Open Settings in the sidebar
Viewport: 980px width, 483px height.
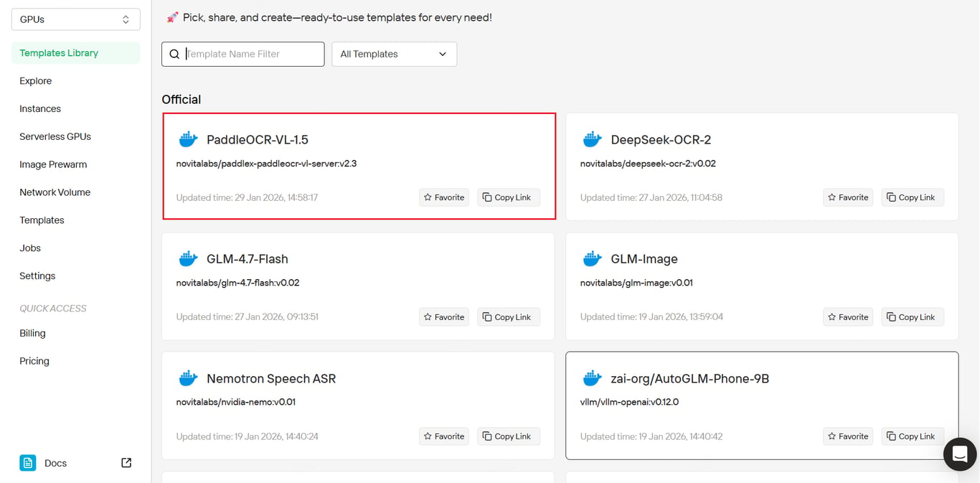tap(37, 276)
